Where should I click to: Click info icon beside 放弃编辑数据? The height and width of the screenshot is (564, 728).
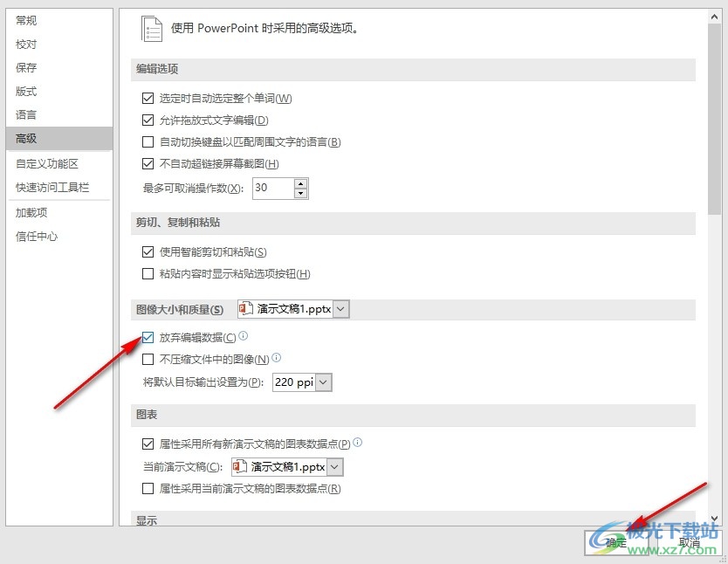tap(244, 335)
